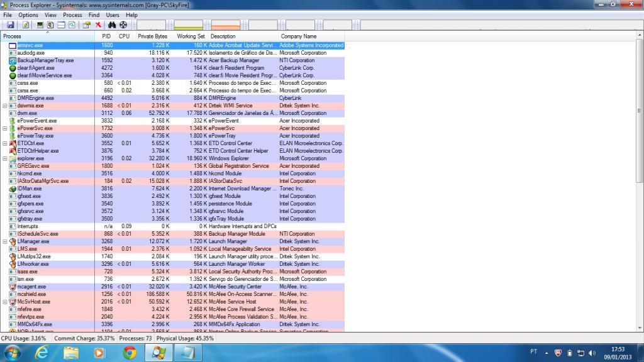Click the volume icon in system tray
Viewport: 644px width, 362px height.
tap(592, 353)
